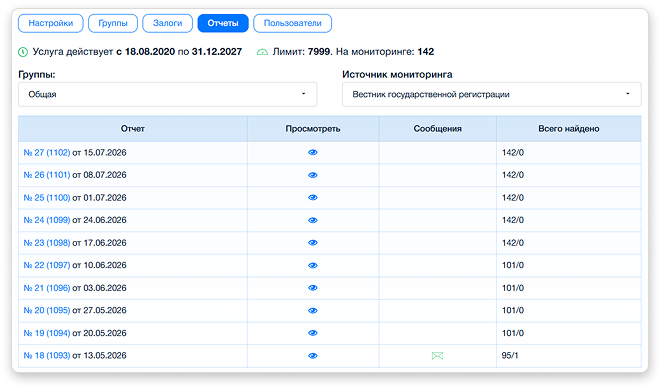Click the Лимит: 7999 text

pyautogui.click(x=302, y=52)
